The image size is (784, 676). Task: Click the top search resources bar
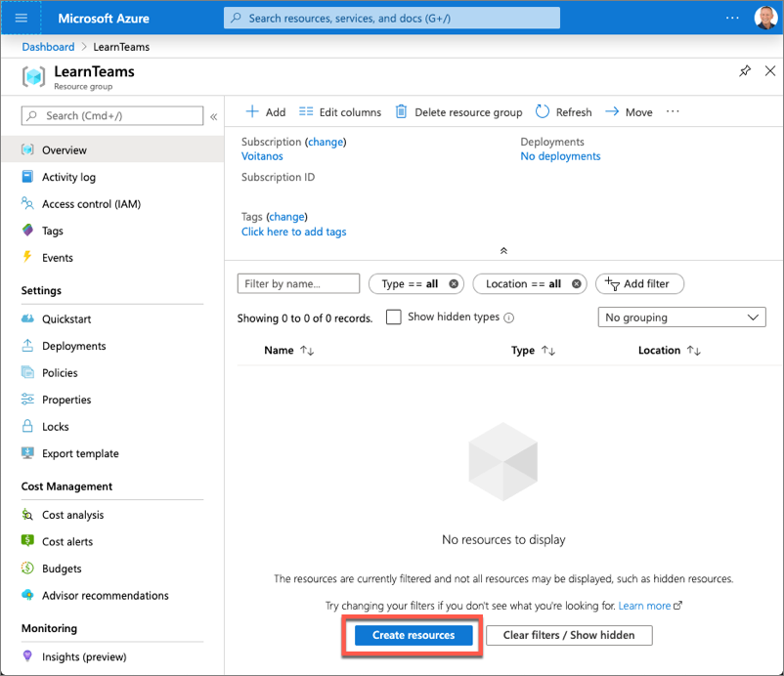tap(391, 18)
